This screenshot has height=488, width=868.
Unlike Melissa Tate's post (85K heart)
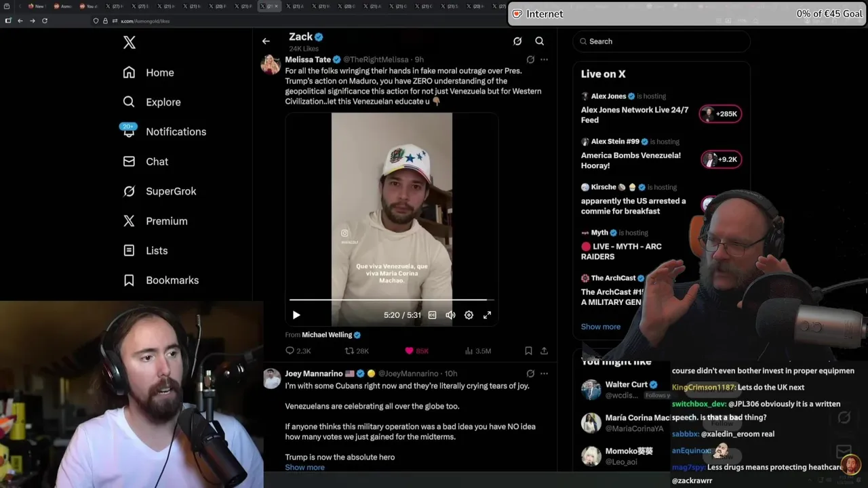click(416, 351)
